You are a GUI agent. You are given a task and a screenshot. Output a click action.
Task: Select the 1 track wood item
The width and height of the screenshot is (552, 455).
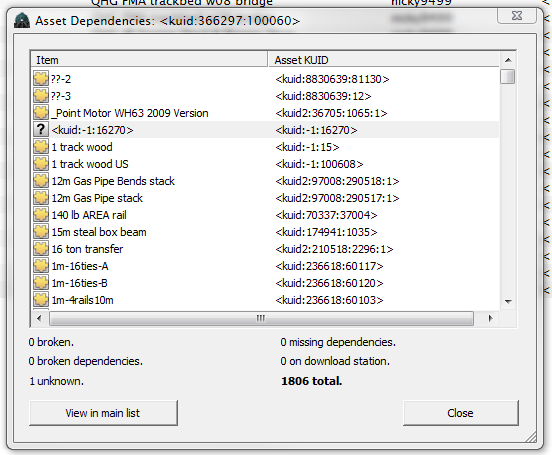point(82,147)
